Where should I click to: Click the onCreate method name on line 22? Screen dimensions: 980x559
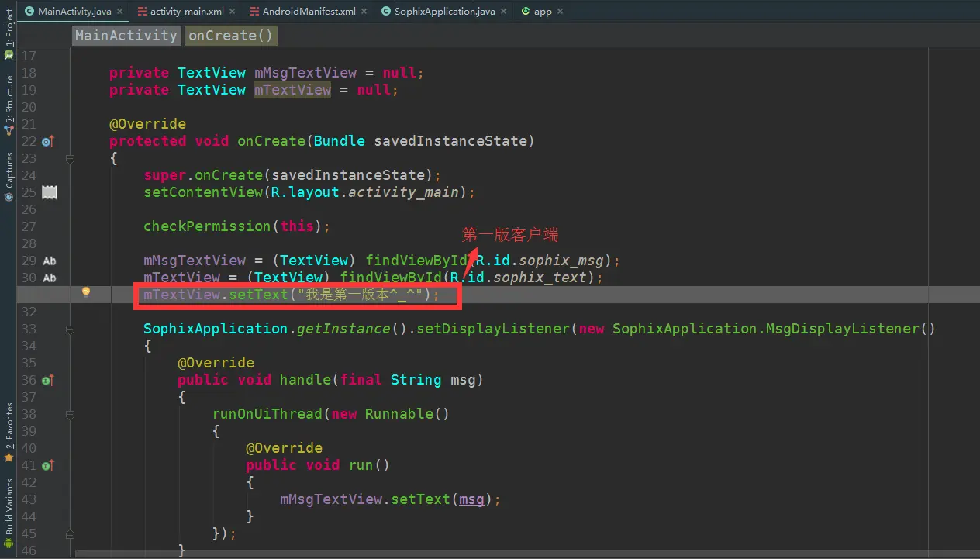(271, 141)
